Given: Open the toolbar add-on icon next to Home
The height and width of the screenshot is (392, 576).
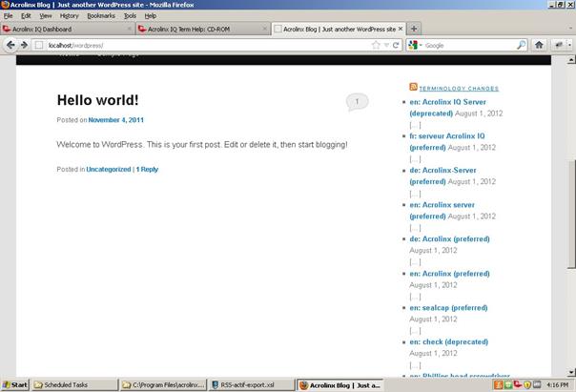Looking at the screenshot, I should [559, 45].
